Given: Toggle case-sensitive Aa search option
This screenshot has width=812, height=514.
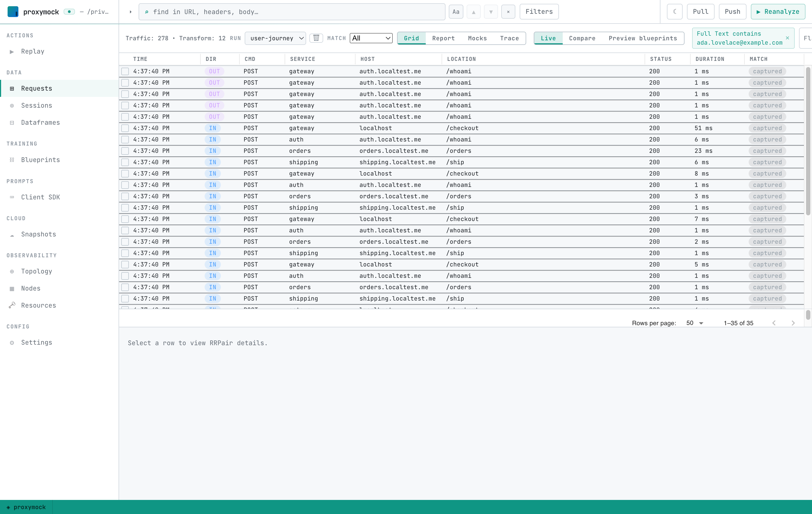Looking at the screenshot, I should [456, 12].
